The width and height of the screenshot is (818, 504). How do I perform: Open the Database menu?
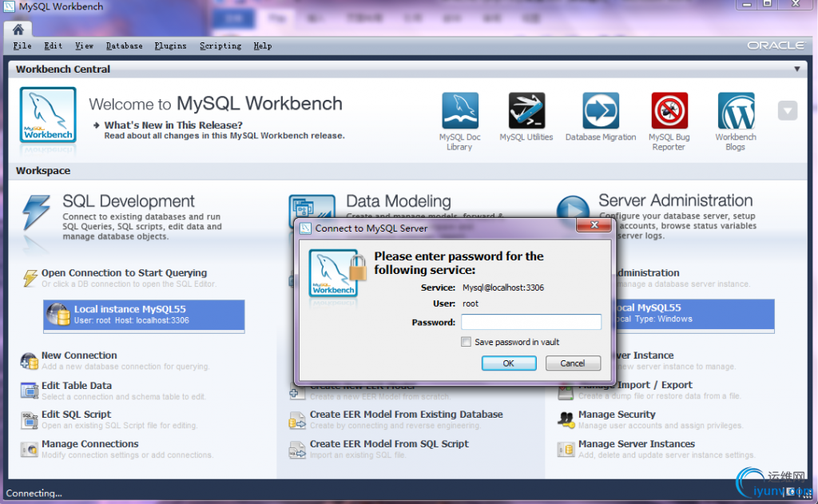pyautogui.click(x=124, y=46)
